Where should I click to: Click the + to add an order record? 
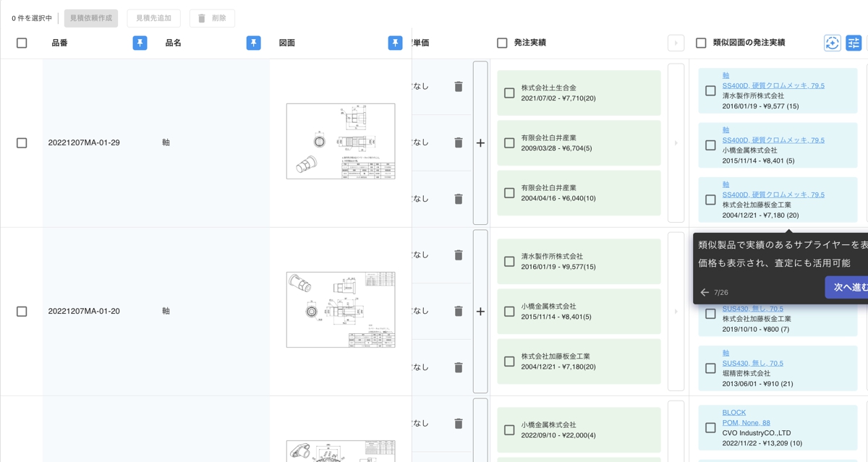(480, 143)
